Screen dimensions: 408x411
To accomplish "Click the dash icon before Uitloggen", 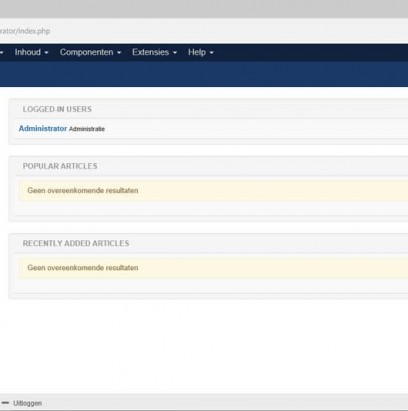I will coord(5,403).
